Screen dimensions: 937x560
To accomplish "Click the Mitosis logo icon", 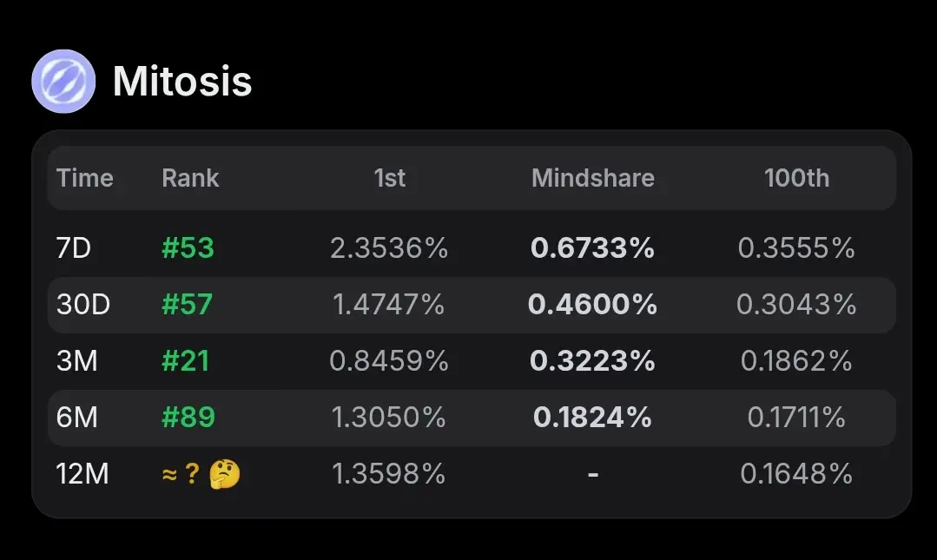I will 63,82.
